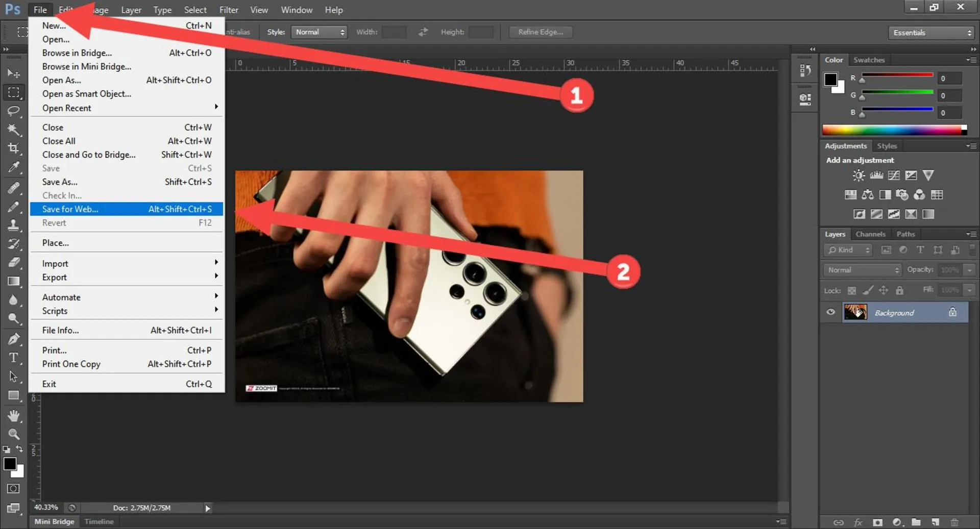Add a Brightness/Contrast adjustment
The image size is (980, 529).
[859, 175]
